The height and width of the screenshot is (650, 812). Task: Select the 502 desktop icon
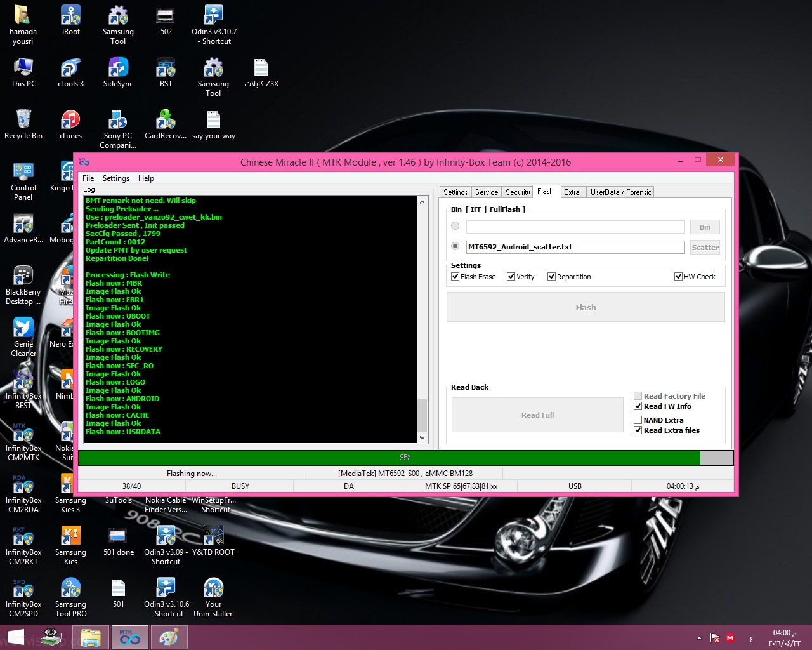pos(166,20)
